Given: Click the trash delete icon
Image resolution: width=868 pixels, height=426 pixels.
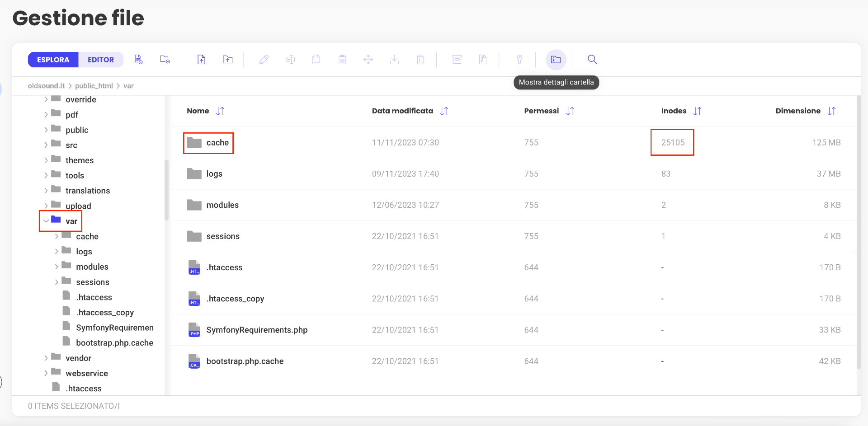Looking at the screenshot, I should (420, 59).
